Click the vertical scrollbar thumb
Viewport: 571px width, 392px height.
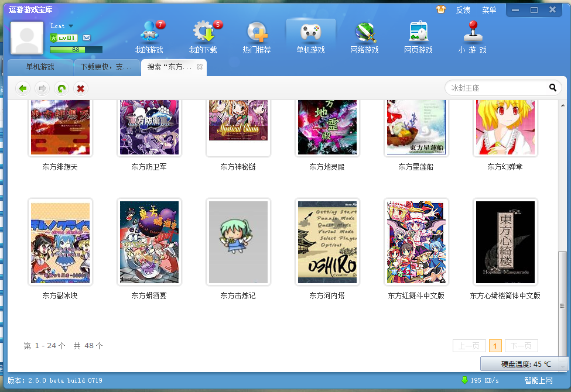coord(563,306)
